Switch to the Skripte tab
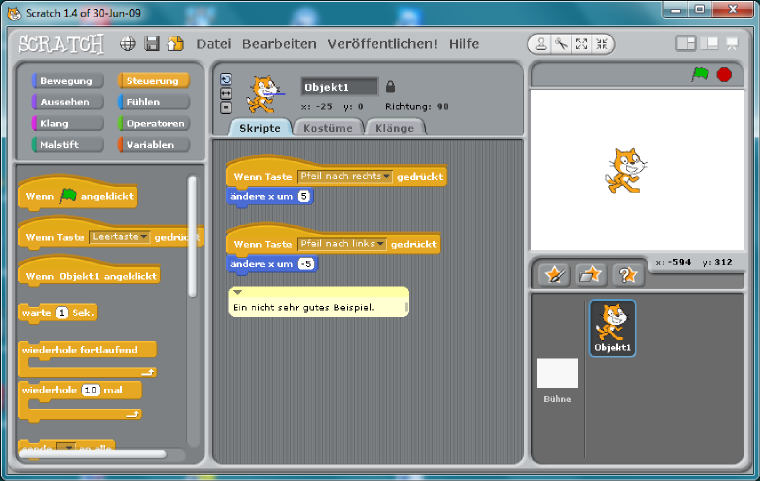This screenshot has height=481, width=760. (260, 128)
